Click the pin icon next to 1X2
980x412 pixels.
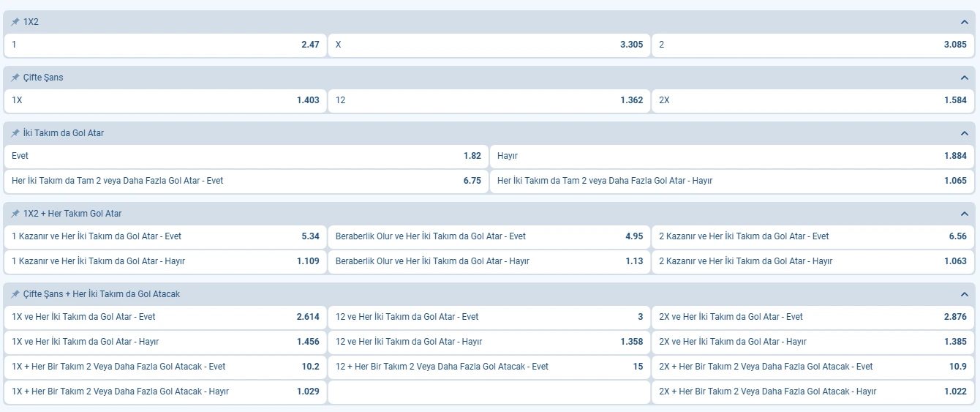(15, 22)
